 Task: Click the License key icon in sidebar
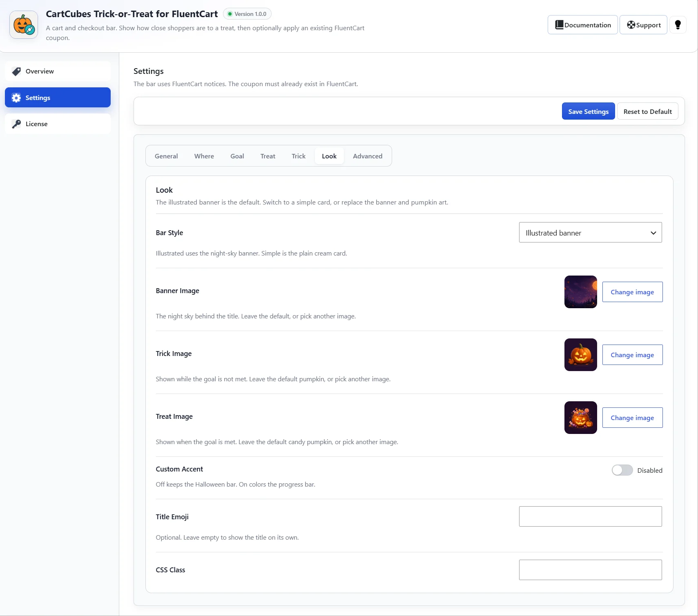(16, 124)
